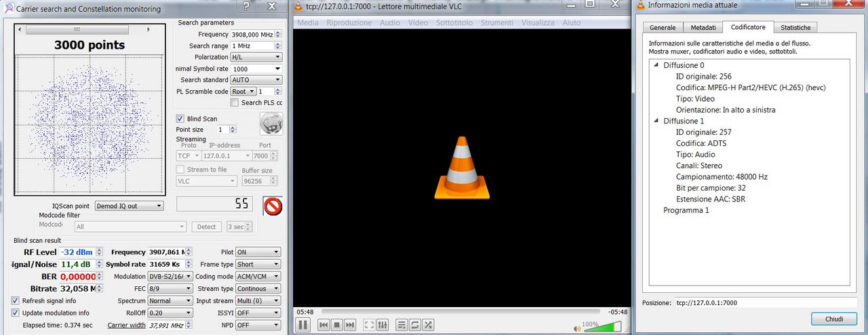Select the Codifica: ADTS row
868x335 pixels.
701,143
